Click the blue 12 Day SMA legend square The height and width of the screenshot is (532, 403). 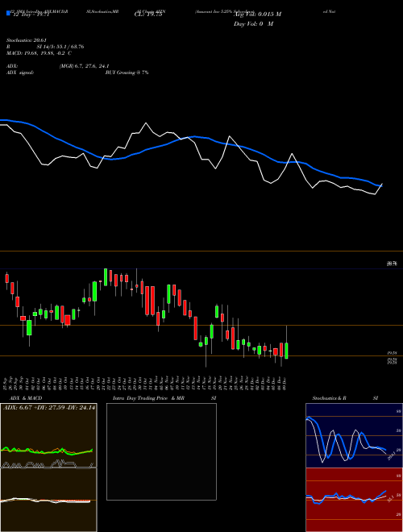[8, 13]
